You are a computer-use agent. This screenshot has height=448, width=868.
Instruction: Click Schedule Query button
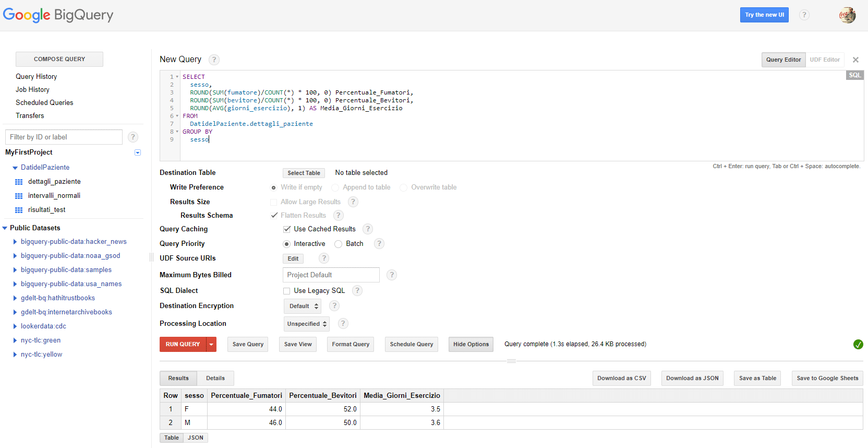pos(412,344)
